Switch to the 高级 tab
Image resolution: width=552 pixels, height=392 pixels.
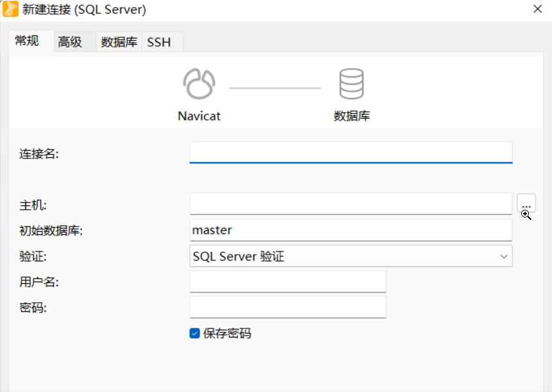[70, 42]
